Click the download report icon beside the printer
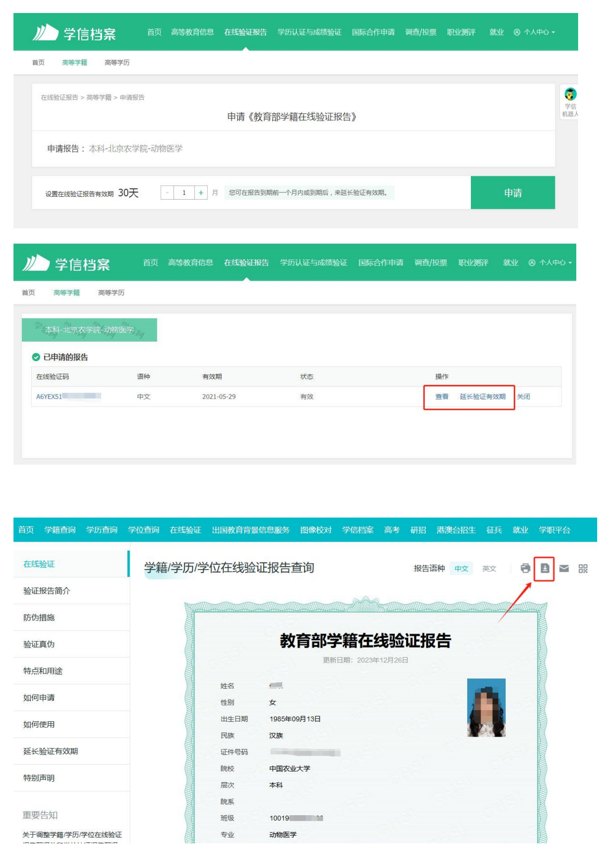This screenshot has height=868, width=606. coord(545,568)
